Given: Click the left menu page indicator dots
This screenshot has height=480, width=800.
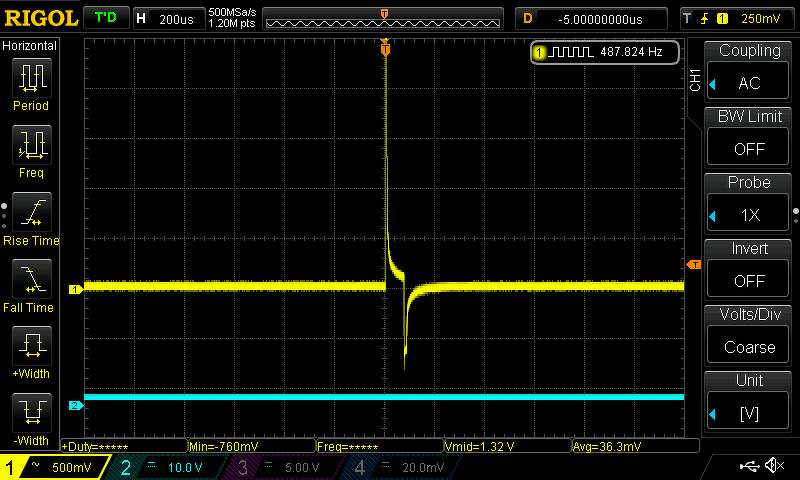Looking at the screenshot, I should coord(4,215).
